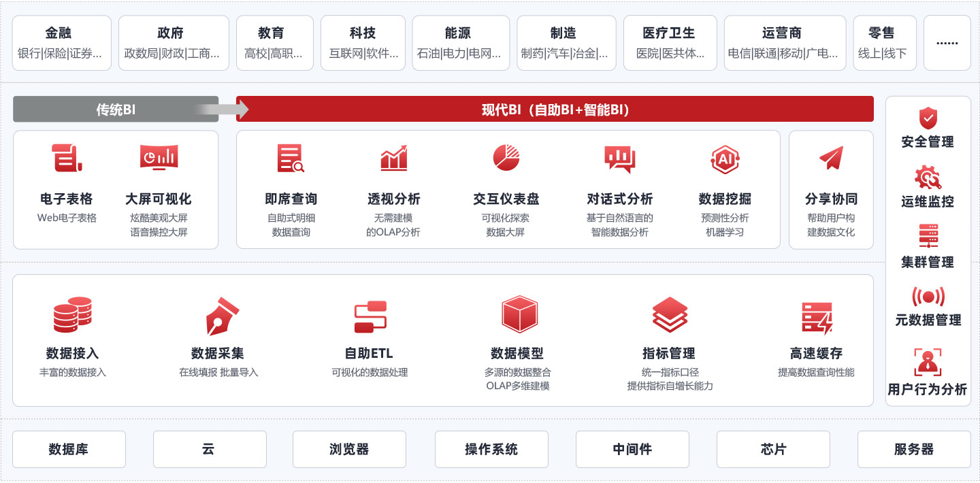980x483 pixels.
Task: Click the ...... placeholder industry card
Action: tap(947, 42)
